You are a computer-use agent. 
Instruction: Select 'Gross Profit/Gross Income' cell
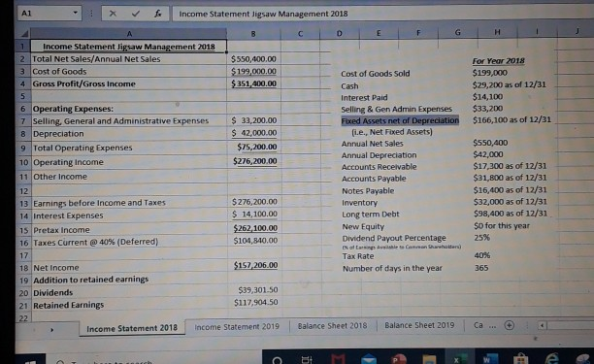(129, 83)
